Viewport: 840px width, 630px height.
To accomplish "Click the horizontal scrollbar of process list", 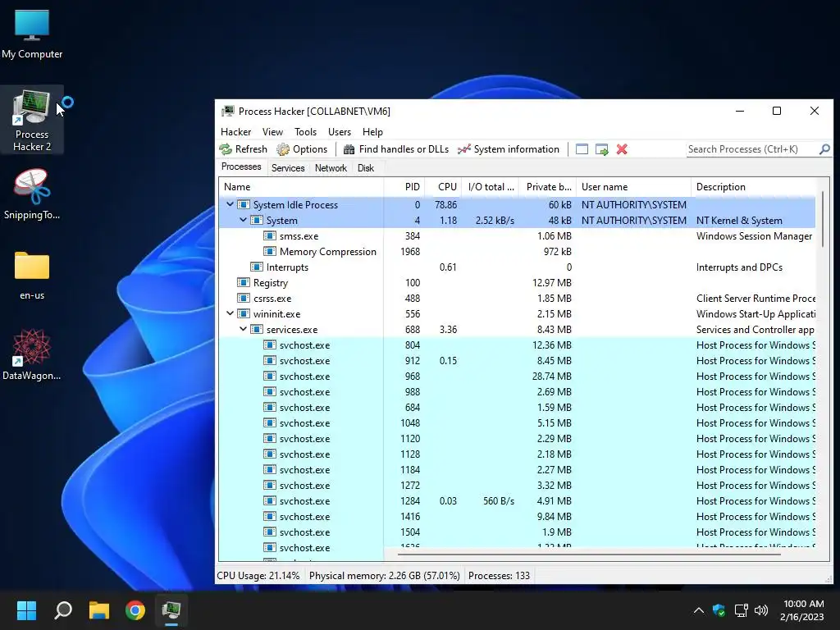I will point(588,555).
